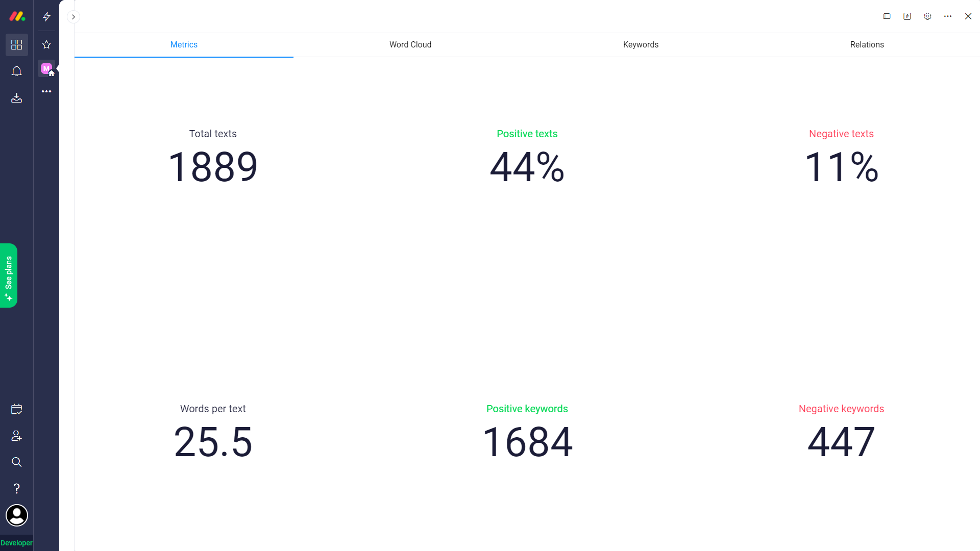Open the Relations tab
Viewport: 980px width, 551px height.
[867, 45]
